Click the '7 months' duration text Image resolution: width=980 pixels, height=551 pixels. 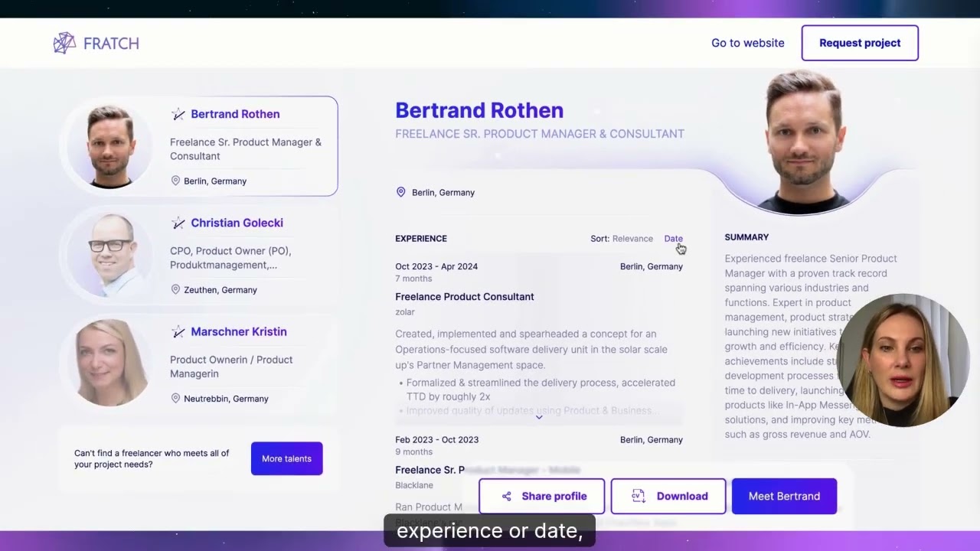coord(413,279)
